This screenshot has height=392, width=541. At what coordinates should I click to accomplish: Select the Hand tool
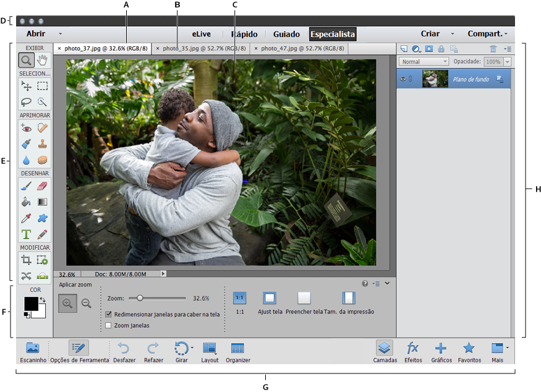click(x=42, y=60)
